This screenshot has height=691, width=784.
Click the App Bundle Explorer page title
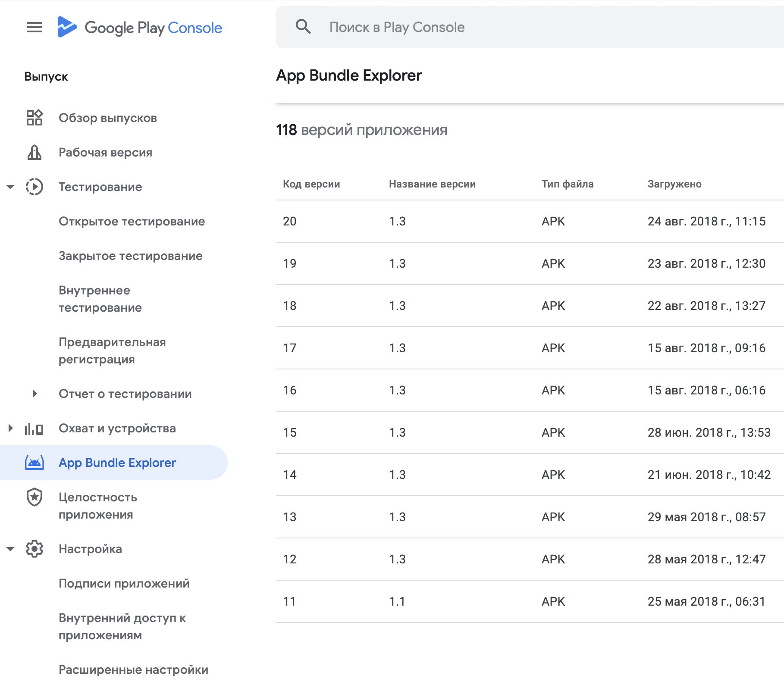(x=349, y=75)
